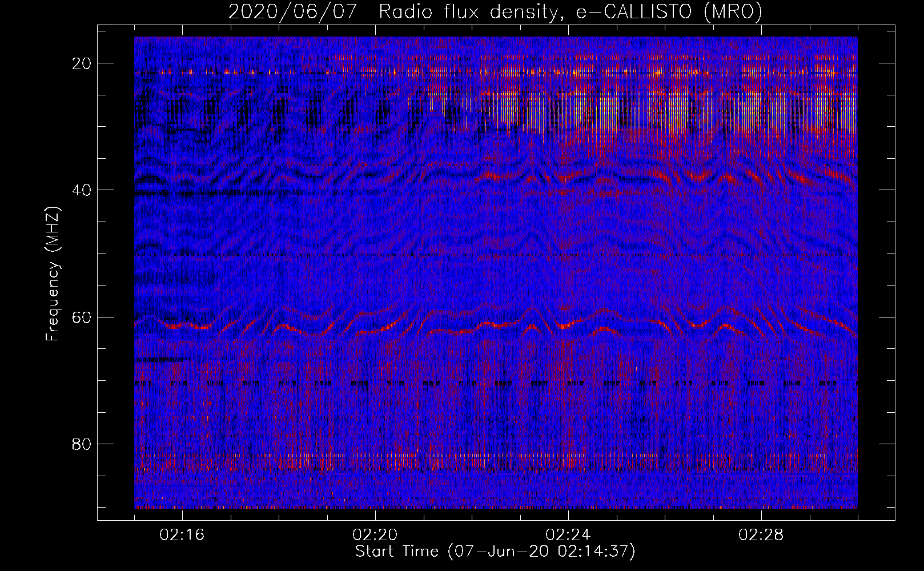Click the time tick label '02:16'
This screenshot has width=924, height=571.
[x=182, y=535]
